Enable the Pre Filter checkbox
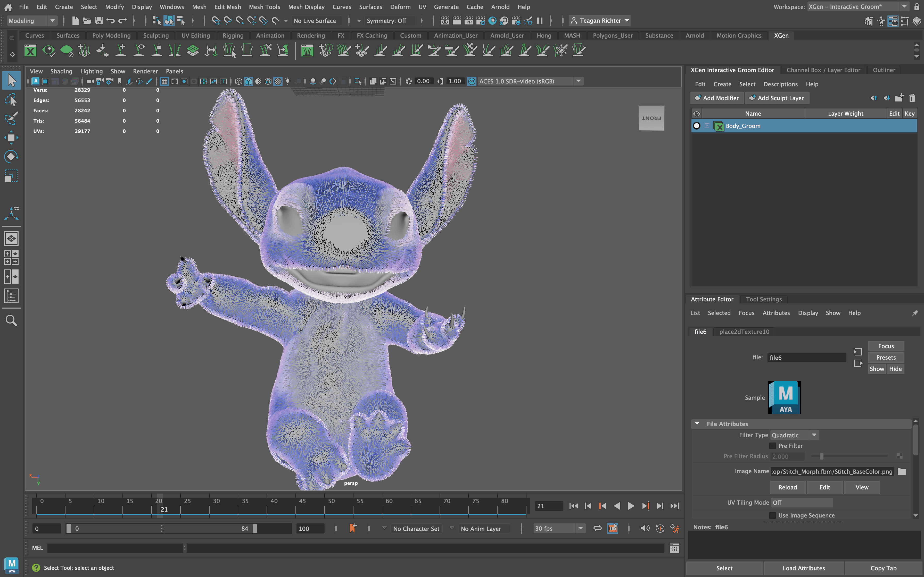The width and height of the screenshot is (924, 577). 773,446
